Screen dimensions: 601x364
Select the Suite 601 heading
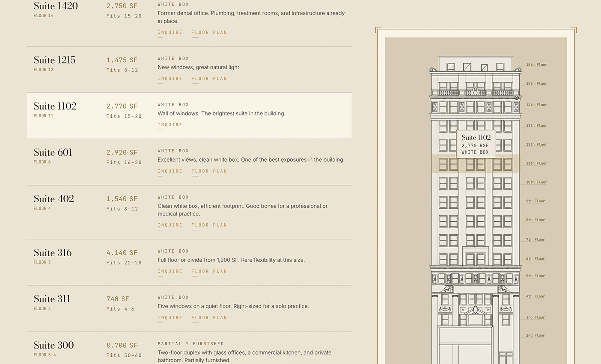pyautogui.click(x=53, y=152)
